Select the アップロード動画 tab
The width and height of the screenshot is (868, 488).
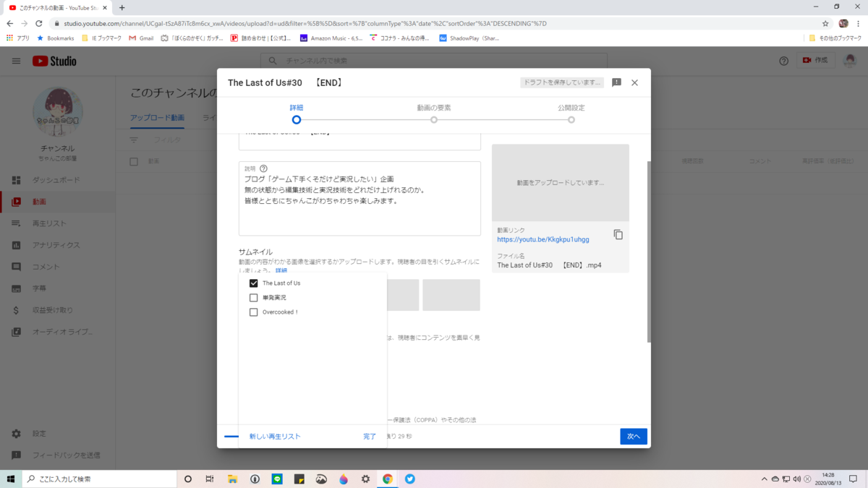click(157, 118)
